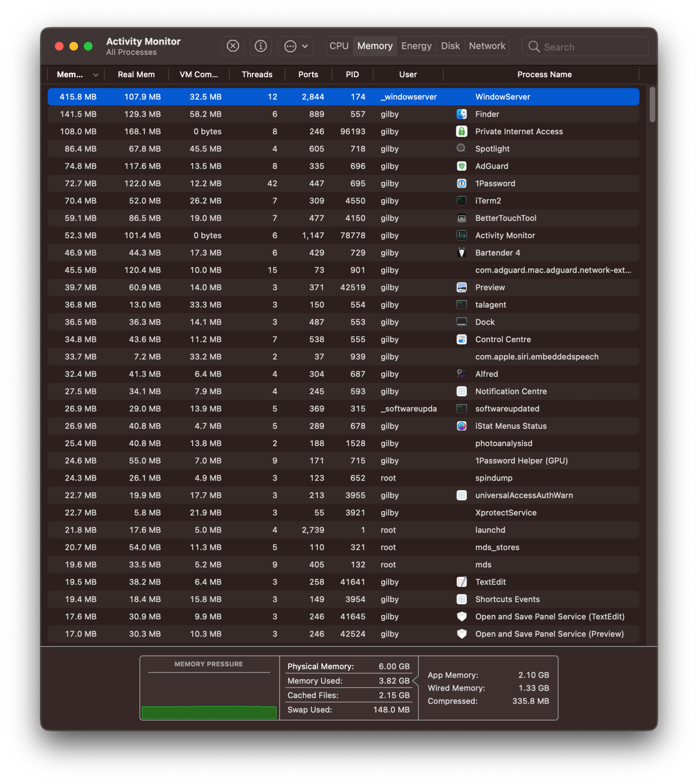Click the Compressed 335.8 MB value

tap(531, 701)
